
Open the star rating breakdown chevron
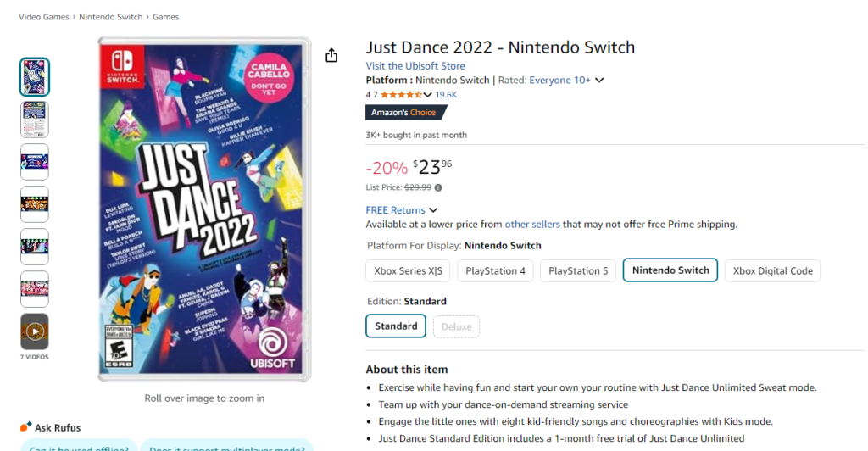(x=427, y=95)
